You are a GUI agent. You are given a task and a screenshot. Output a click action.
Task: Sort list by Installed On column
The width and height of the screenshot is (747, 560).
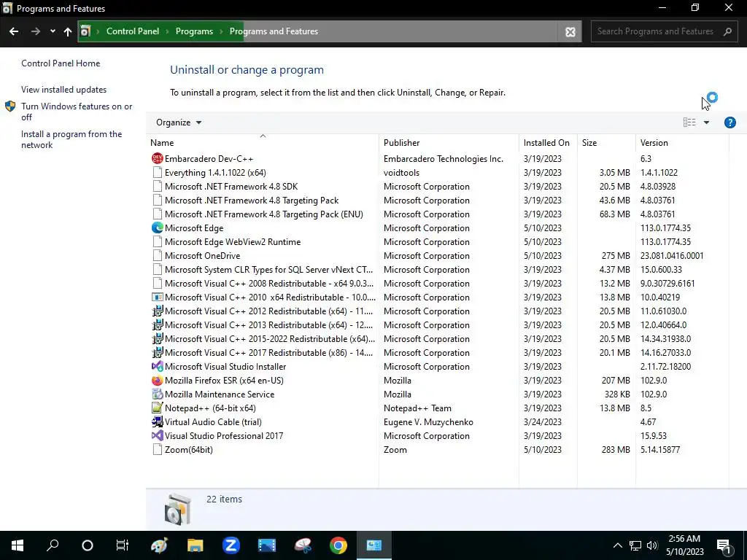click(548, 142)
